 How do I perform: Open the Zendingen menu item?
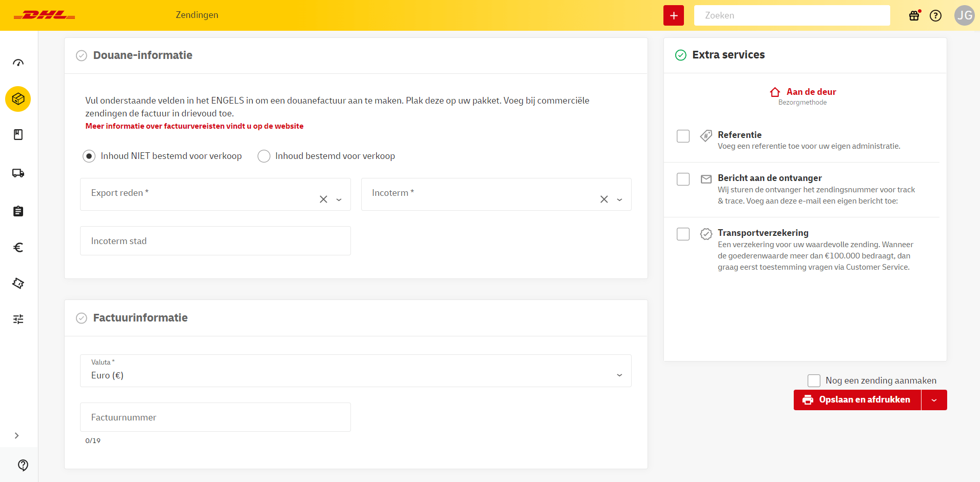(197, 15)
